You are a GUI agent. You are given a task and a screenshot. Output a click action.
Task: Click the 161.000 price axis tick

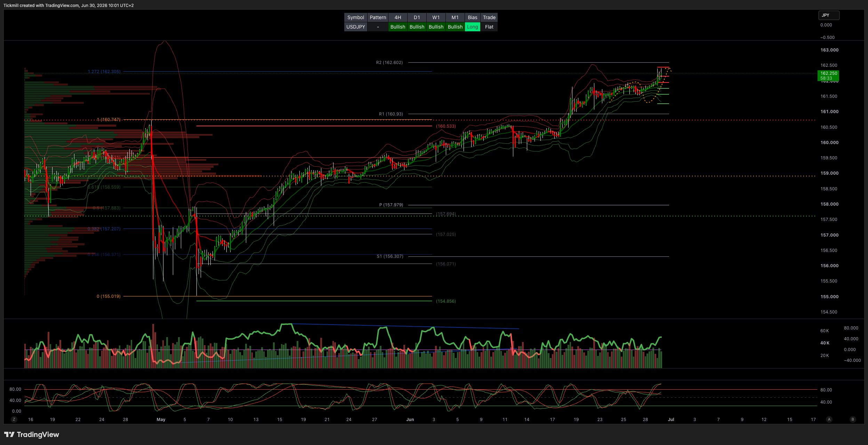coord(829,112)
